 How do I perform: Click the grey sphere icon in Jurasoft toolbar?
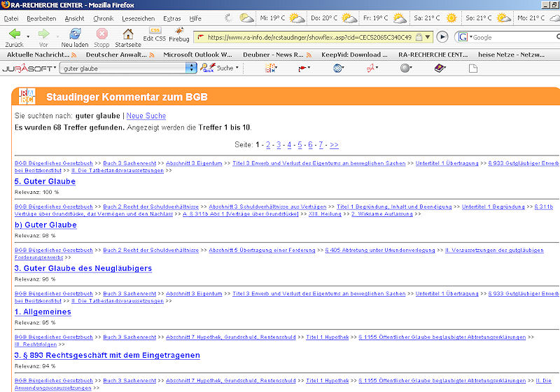click(x=405, y=68)
